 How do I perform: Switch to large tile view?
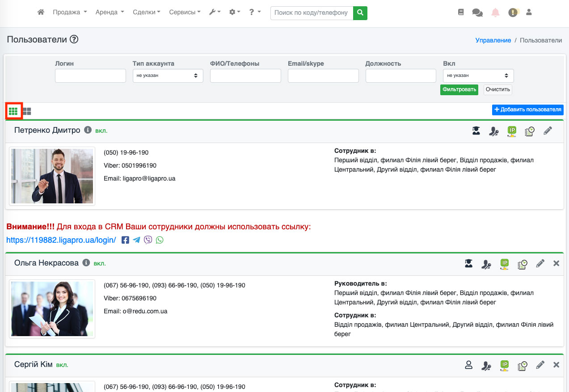(x=27, y=111)
